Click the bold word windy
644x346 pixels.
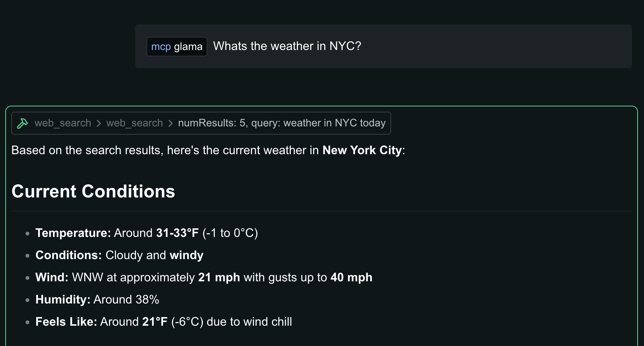(186, 255)
